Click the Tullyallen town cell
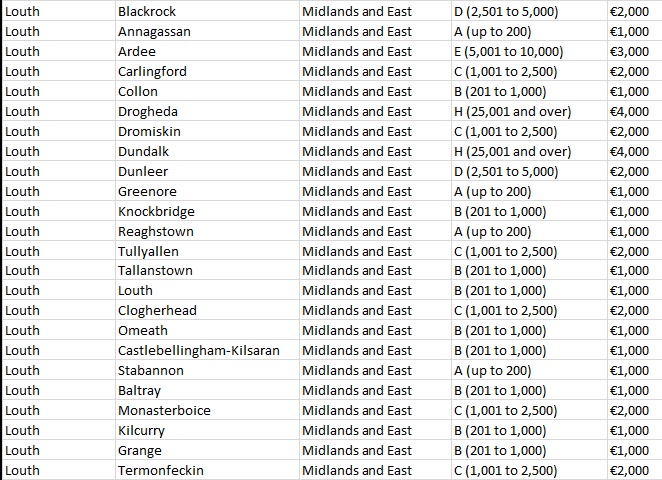 click(x=207, y=251)
